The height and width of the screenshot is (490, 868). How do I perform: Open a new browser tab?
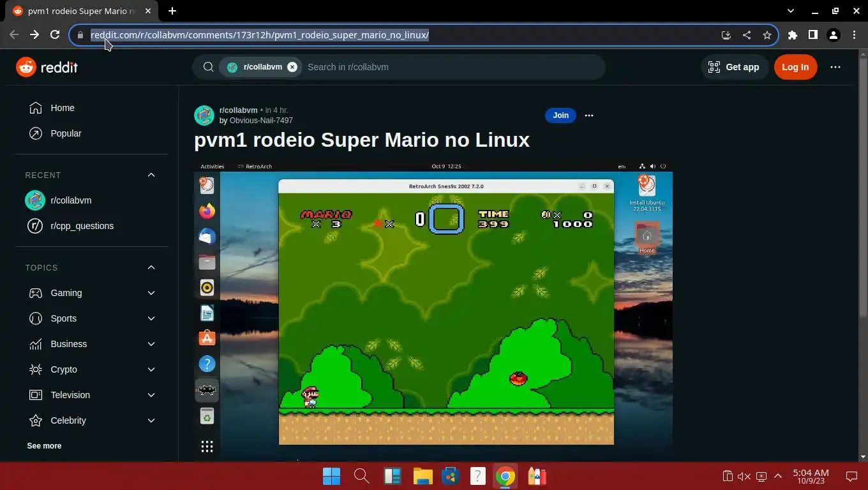coord(172,11)
